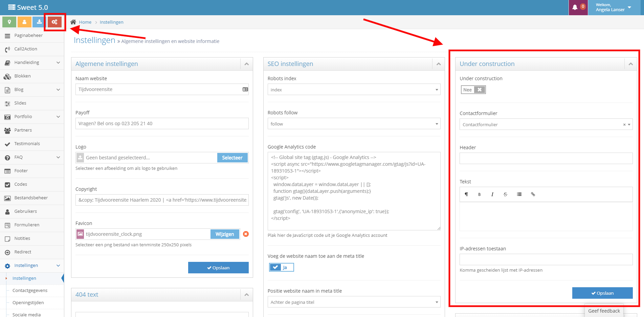Expand Handleiding in sidebar
Viewport: 644px width, 317px height.
point(32,63)
